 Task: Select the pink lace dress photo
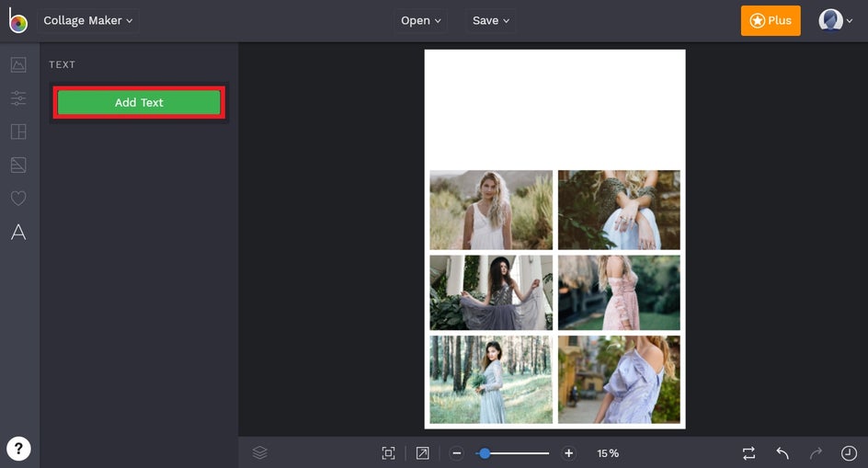click(x=619, y=292)
